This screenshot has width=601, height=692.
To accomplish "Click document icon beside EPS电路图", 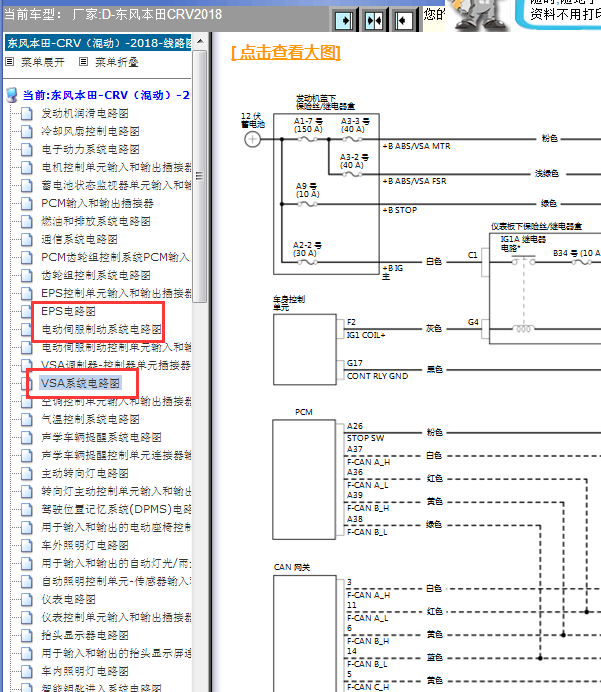I will (x=27, y=312).
